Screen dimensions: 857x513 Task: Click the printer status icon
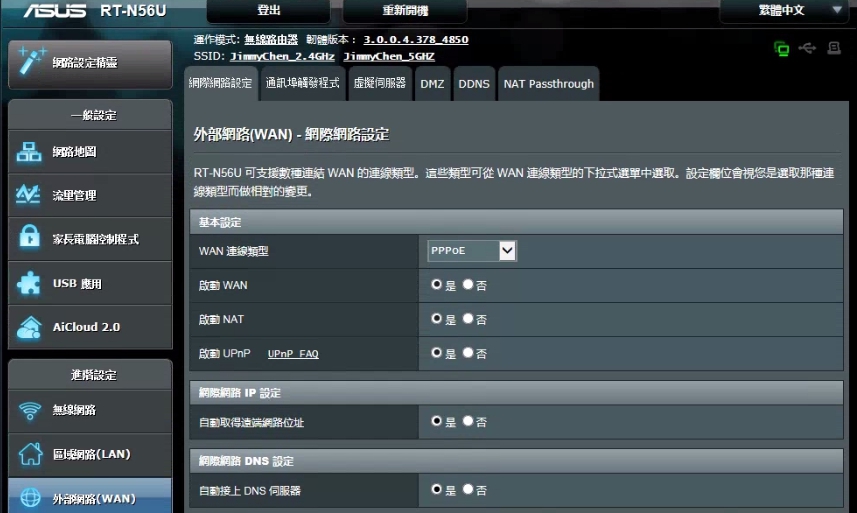[x=834, y=48]
